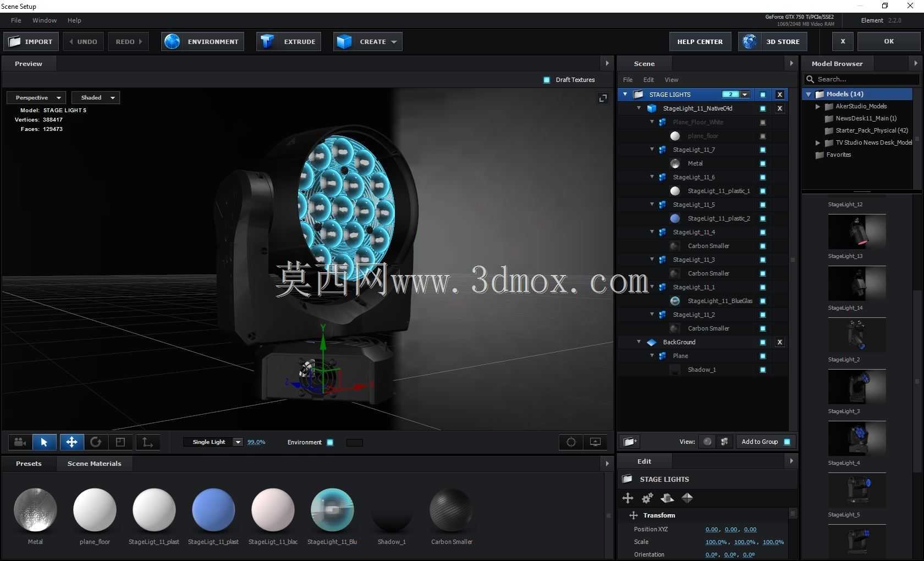Open the File menu
The height and width of the screenshot is (561, 924).
pos(16,20)
